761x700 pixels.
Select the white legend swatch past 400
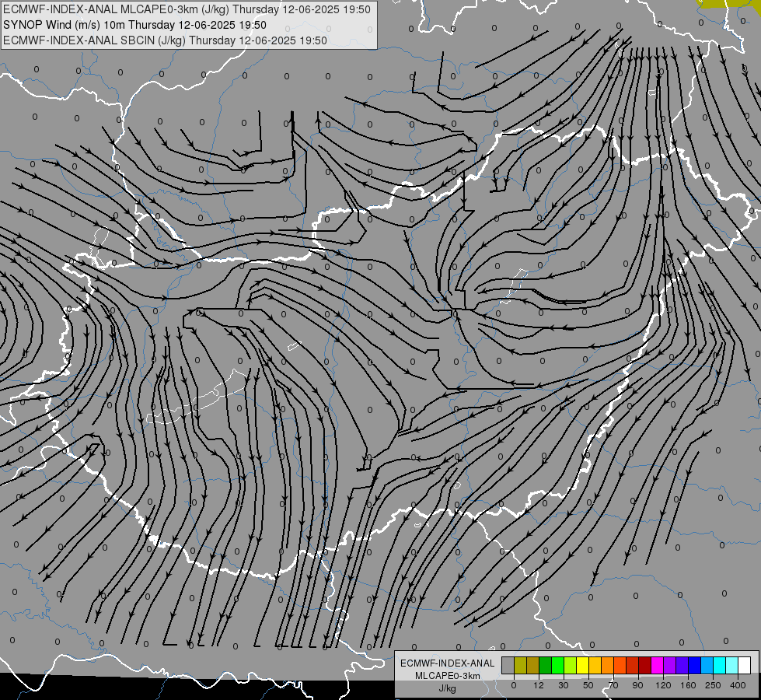tap(745, 665)
